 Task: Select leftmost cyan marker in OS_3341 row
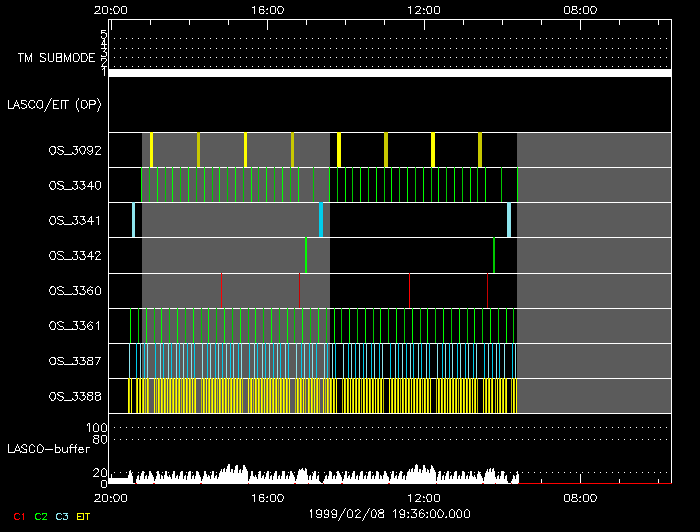[133, 220]
